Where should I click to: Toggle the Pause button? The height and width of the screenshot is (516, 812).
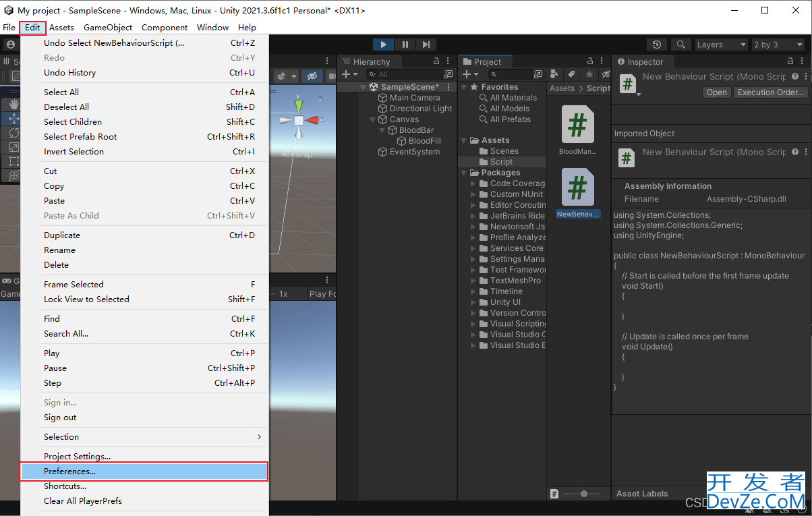click(405, 45)
